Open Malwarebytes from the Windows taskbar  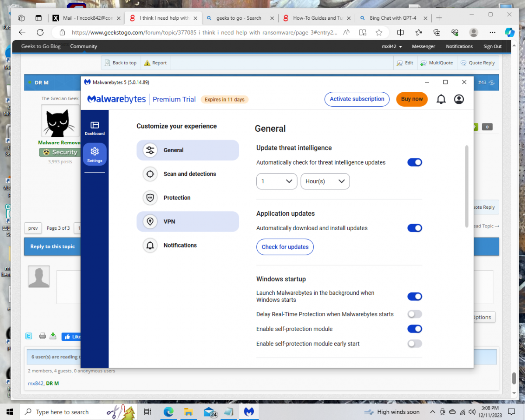249,412
